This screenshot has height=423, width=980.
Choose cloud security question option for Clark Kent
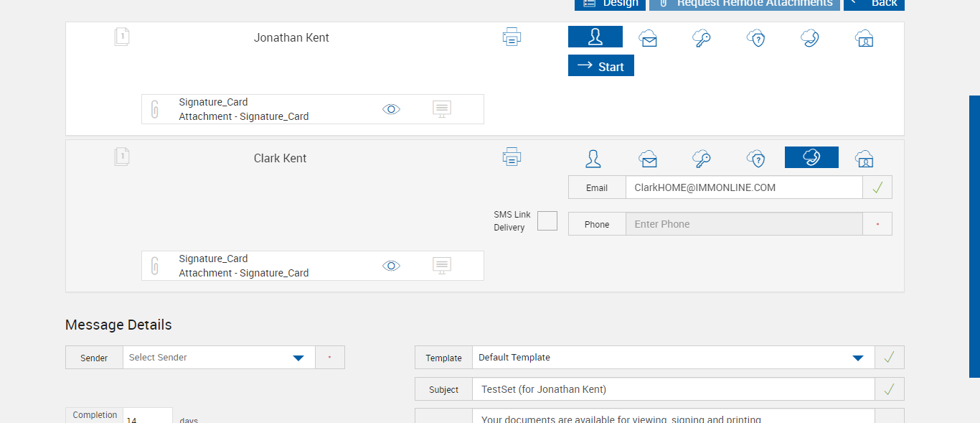click(755, 158)
